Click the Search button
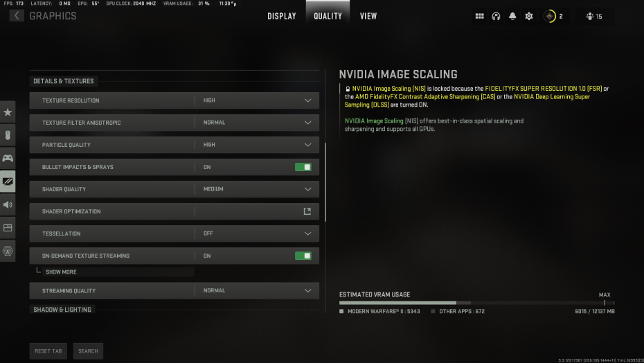This screenshot has width=644, height=363. (88, 351)
